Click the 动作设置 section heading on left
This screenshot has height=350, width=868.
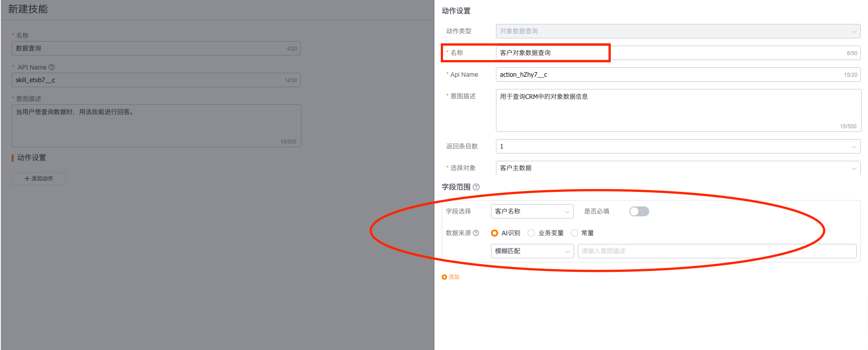point(32,158)
